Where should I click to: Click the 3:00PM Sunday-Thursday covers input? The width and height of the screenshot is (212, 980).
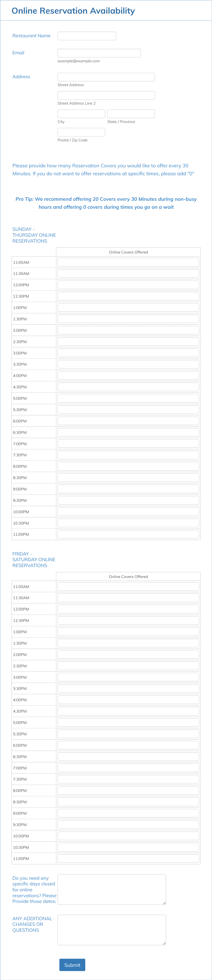[128, 353]
